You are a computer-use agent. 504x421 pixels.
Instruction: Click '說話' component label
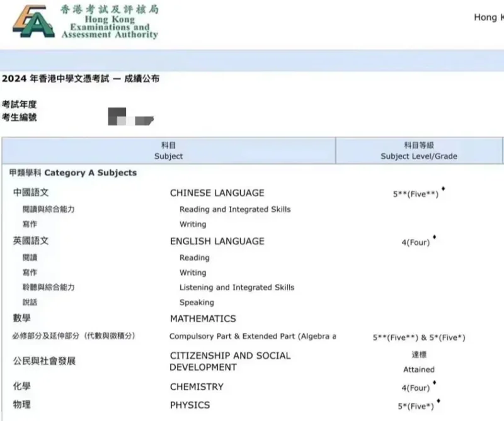[x=30, y=302]
